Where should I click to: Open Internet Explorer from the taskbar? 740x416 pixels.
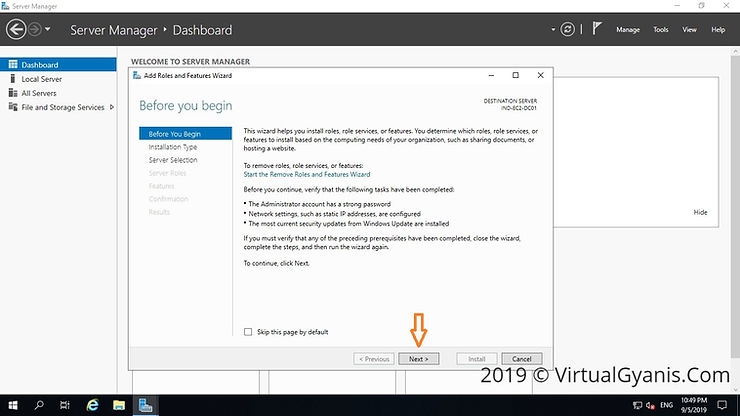(92, 405)
